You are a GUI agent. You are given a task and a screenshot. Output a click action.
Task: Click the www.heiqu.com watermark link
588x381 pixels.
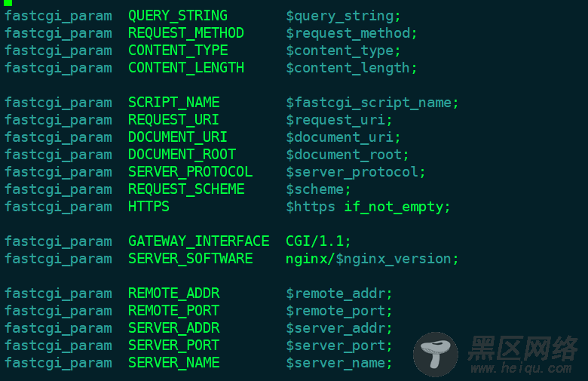coord(521,368)
